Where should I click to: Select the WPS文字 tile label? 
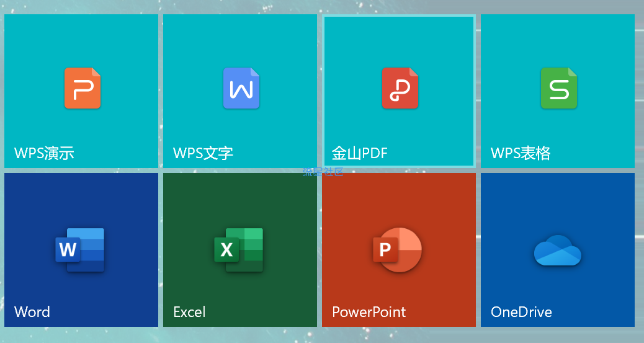(x=203, y=153)
